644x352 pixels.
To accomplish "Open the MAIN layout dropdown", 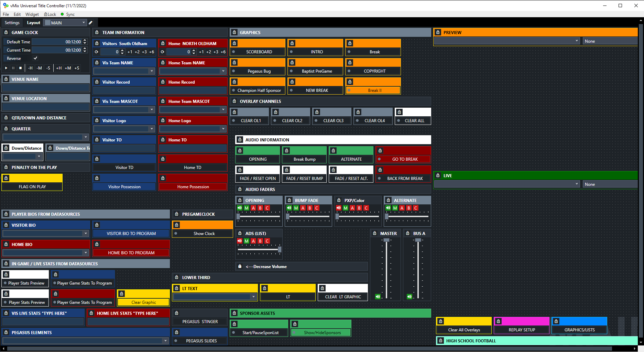I will (65, 23).
